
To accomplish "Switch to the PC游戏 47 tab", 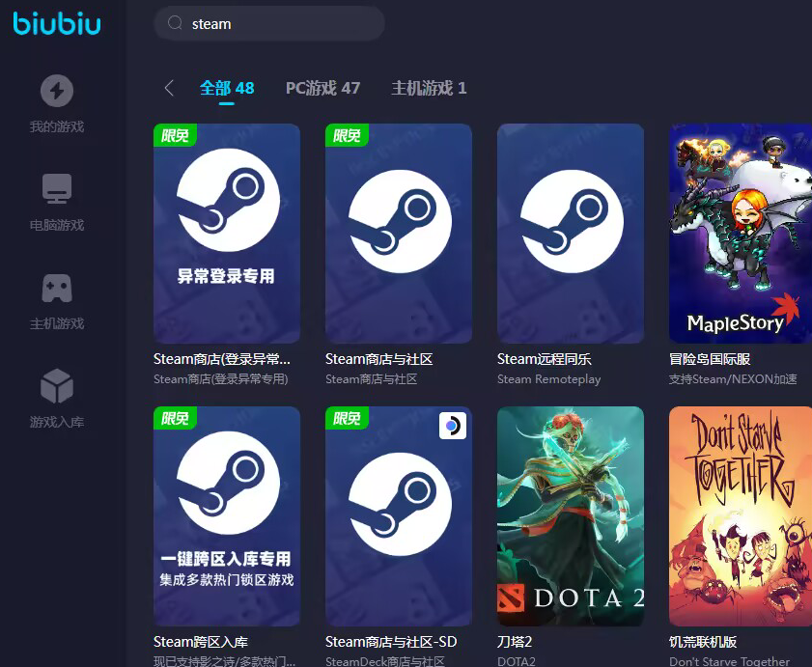I will [x=323, y=88].
